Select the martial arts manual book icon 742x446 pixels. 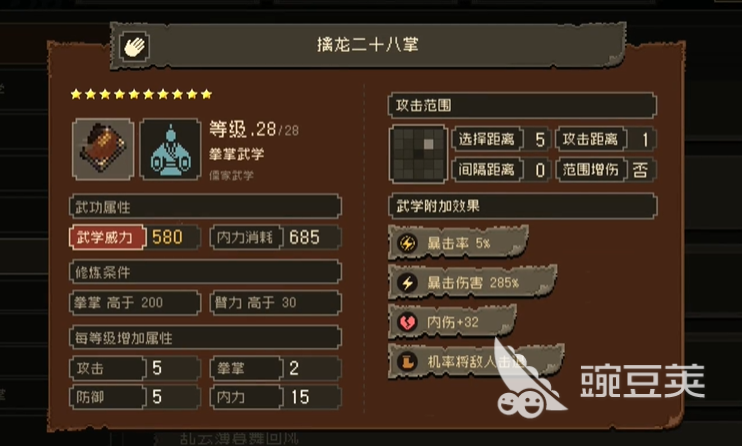103,149
